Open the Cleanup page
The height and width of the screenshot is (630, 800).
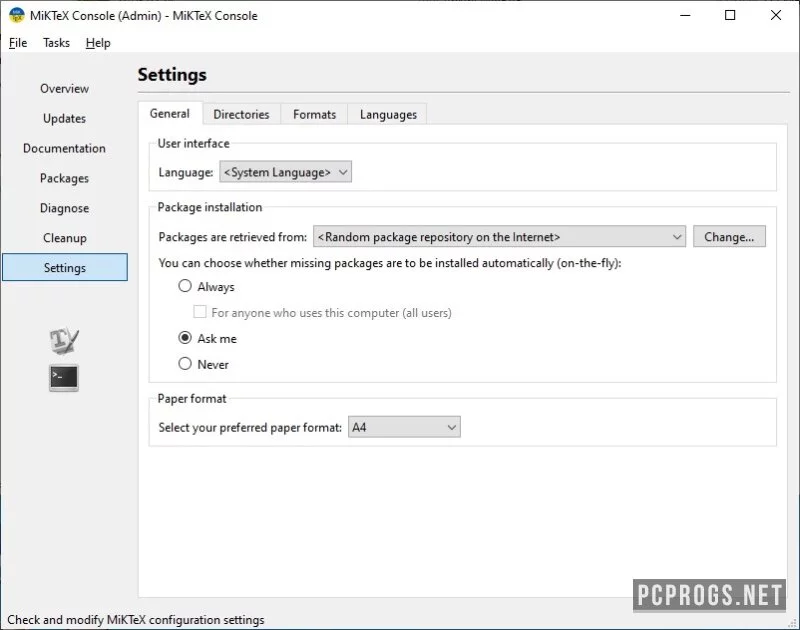click(x=65, y=238)
